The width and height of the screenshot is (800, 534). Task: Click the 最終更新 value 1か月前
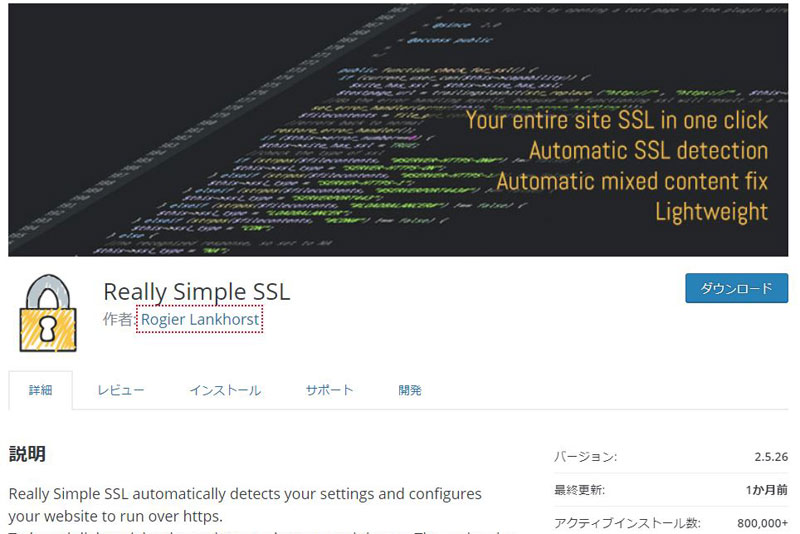(766, 490)
